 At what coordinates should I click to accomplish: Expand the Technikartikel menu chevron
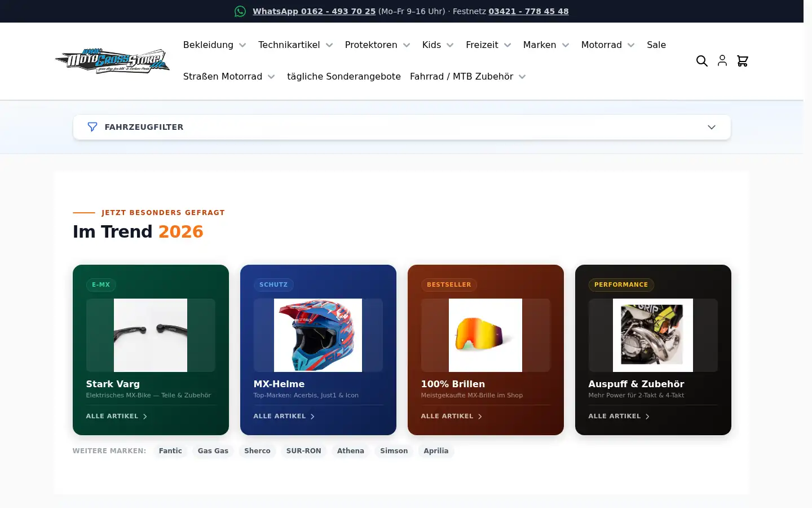(x=329, y=45)
